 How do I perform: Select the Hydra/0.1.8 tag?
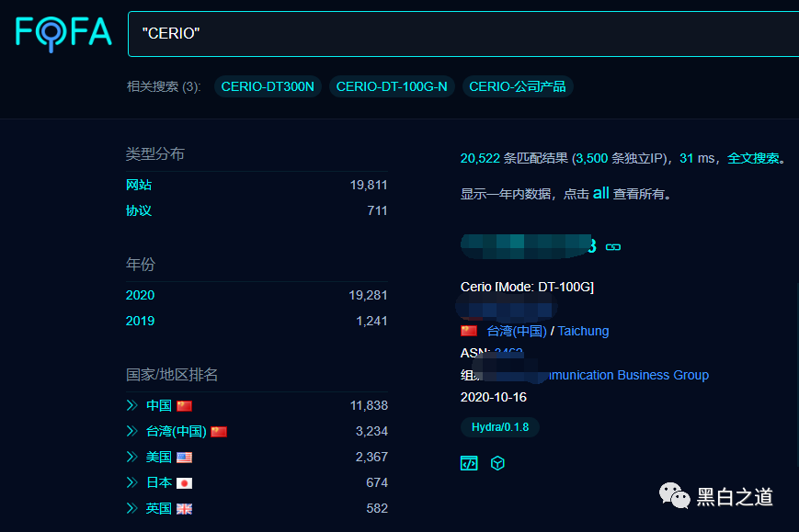pos(500,427)
